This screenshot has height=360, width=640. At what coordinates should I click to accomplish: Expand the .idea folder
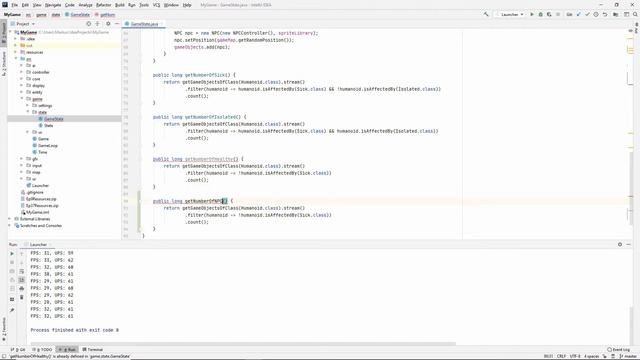coord(16,39)
